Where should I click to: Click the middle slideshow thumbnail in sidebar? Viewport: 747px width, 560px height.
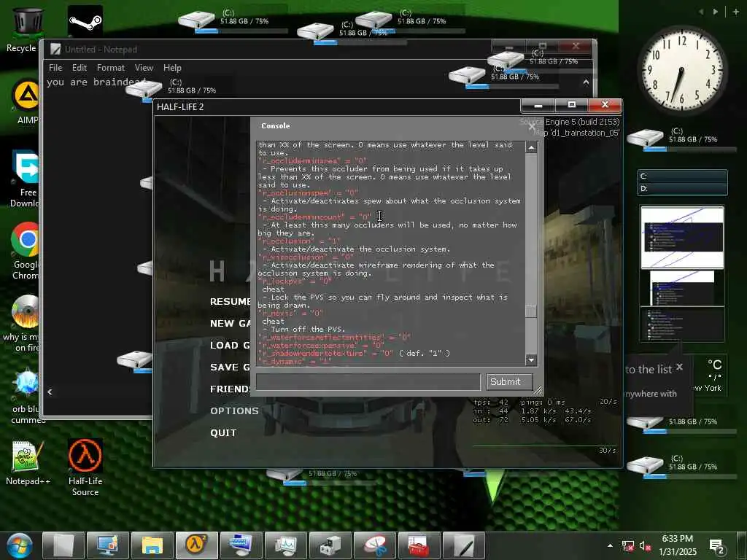[x=682, y=288]
